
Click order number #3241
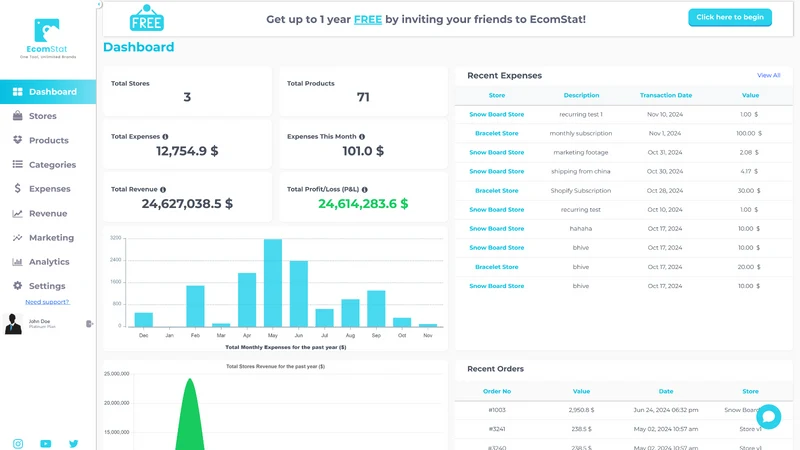coord(496,429)
